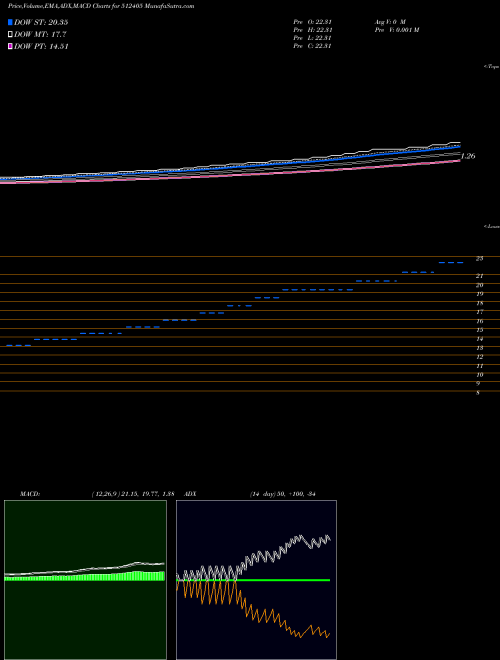This screenshot has width=500, height=660.
Task: Click the lowest blue dashed price marker
Action: (19, 346)
